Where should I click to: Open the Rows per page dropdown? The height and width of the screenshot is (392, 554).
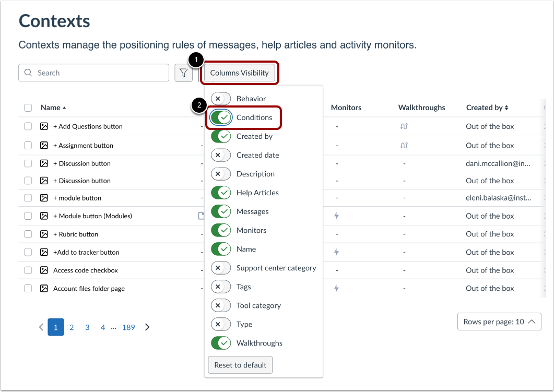tap(499, 322)
